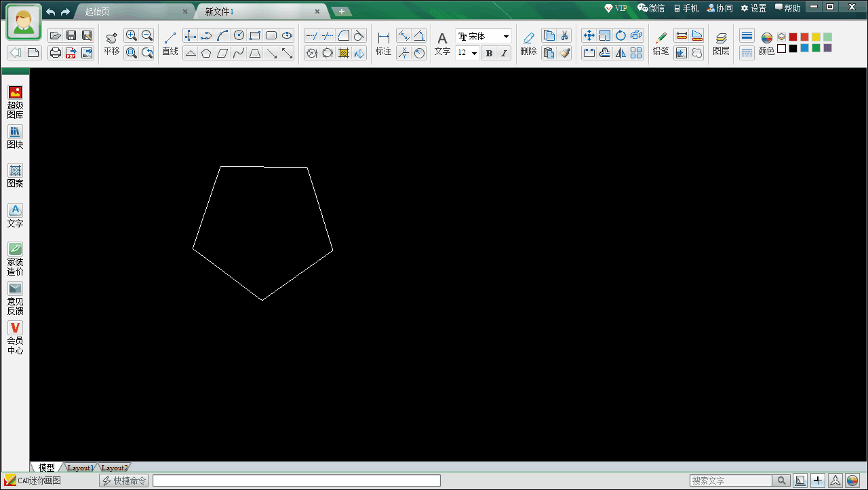This screenshot has width=868, height=490.
Task: Click the zoom in magnifier icon
Action: (x=131, y=35)
